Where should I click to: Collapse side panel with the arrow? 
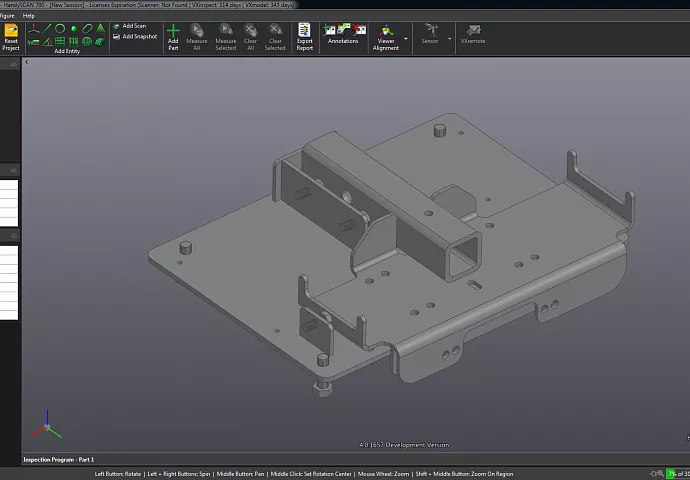pos(26,62)
